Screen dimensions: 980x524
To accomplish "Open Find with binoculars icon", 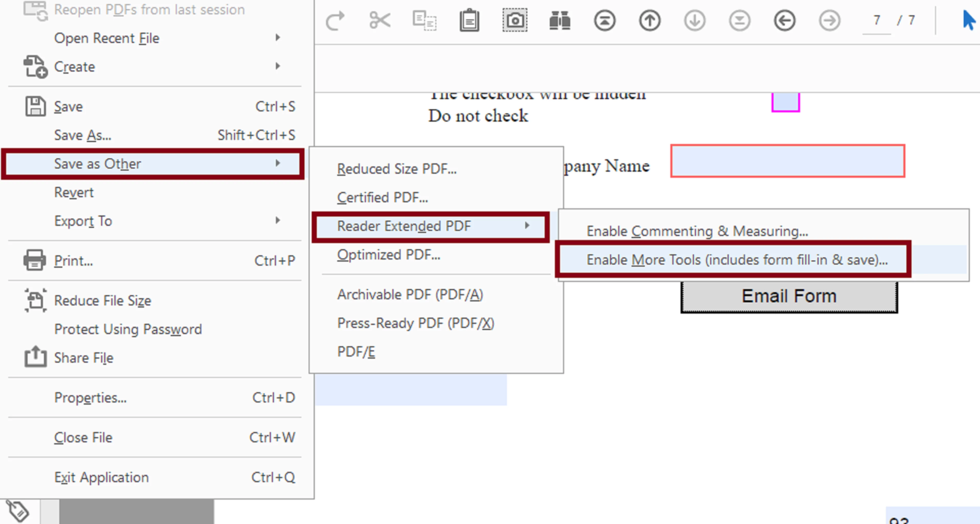I will (x=560, y=20).
